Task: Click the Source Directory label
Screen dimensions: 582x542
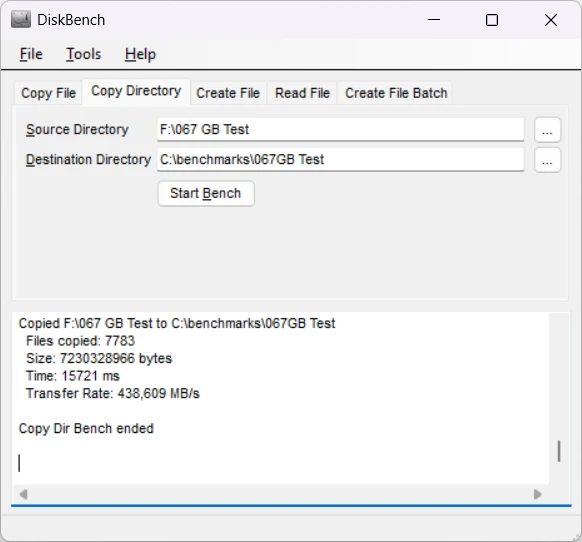Action: click(77, 130)
